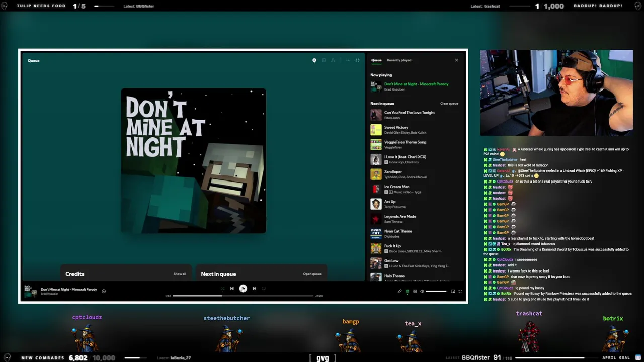
Task: Mute the volume speaker icon
Action: tap(422, 291)
